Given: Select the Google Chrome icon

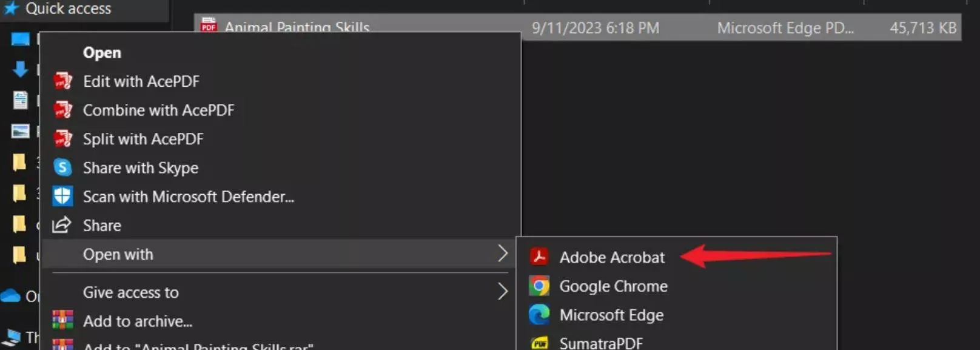Looking at the screenshot, I should click(540, 286).
